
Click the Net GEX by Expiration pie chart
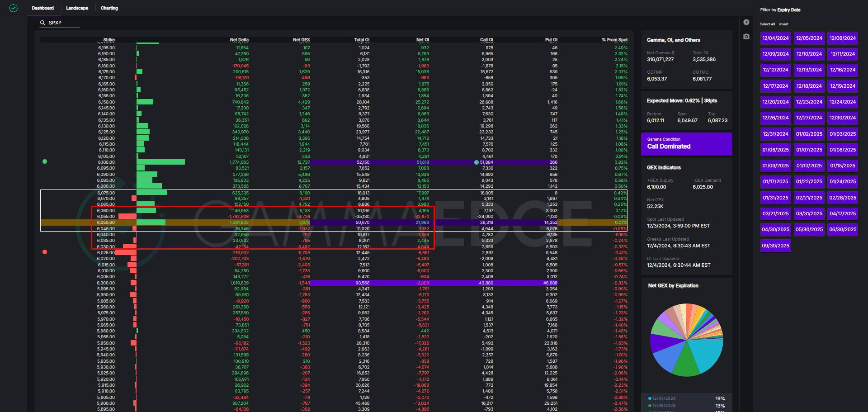tap(686, 340)
